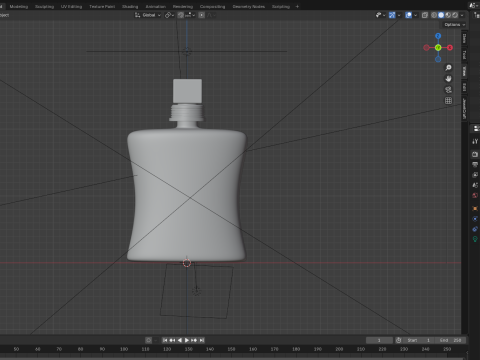Jump to previous keyframe
480x360 pixels.
coord(172,340)
